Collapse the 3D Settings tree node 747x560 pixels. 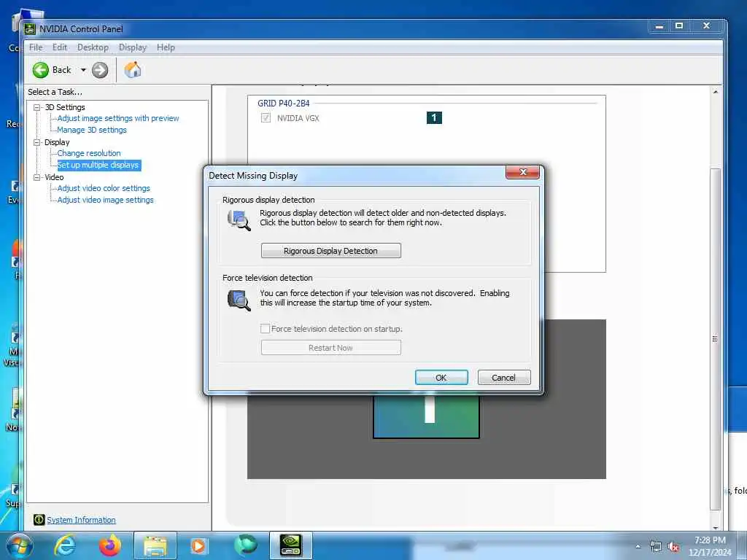36,107
